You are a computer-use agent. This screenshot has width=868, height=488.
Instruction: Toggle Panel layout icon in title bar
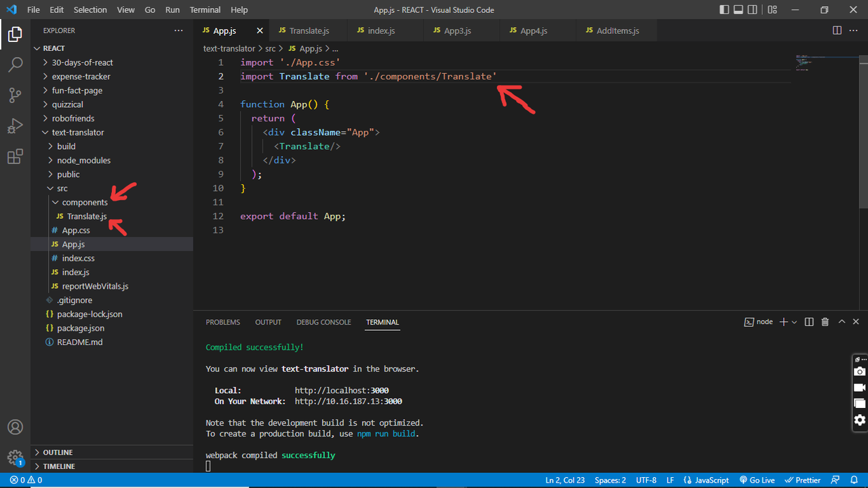point(740,9)
